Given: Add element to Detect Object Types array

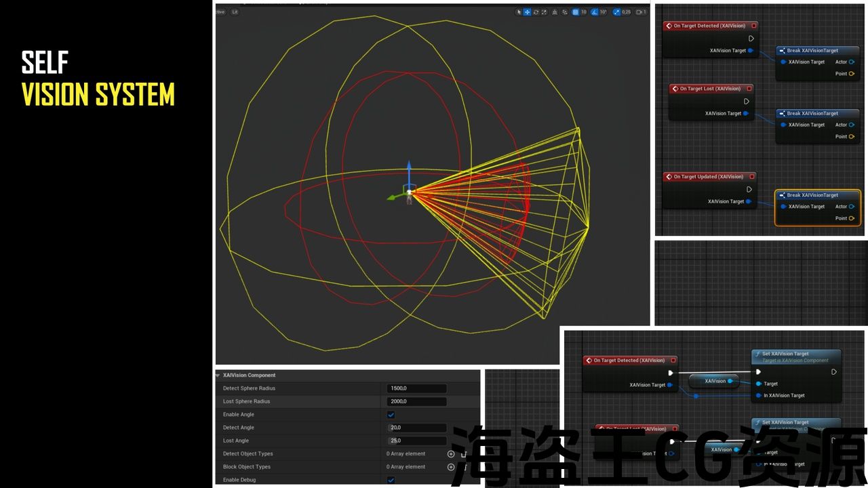Looking at the screenshot, I should coord(451,454).
